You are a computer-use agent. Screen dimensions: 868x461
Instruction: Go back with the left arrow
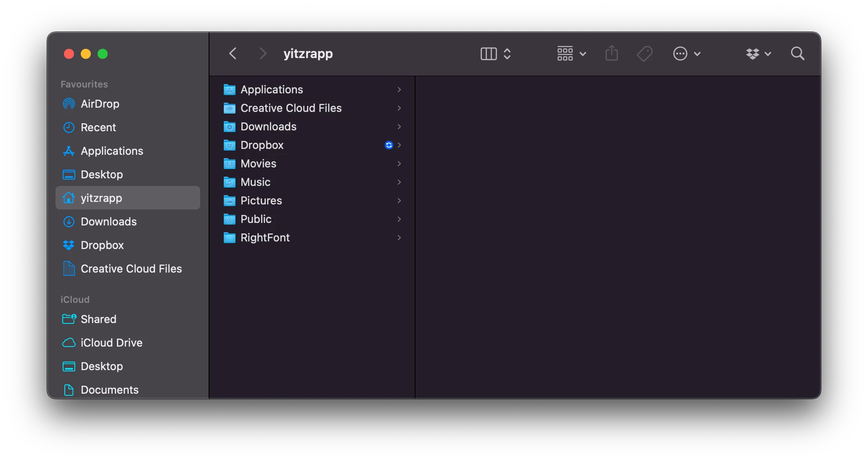(x=233, y=53)
